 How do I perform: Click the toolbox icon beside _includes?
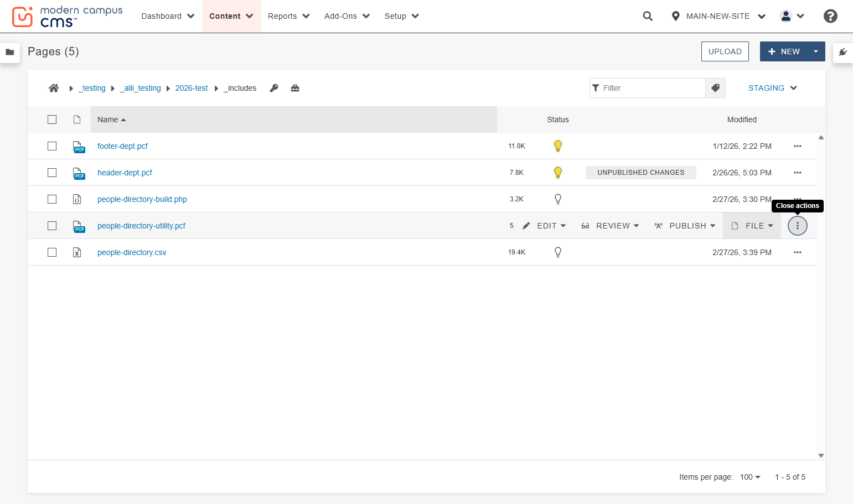[295, 88]
